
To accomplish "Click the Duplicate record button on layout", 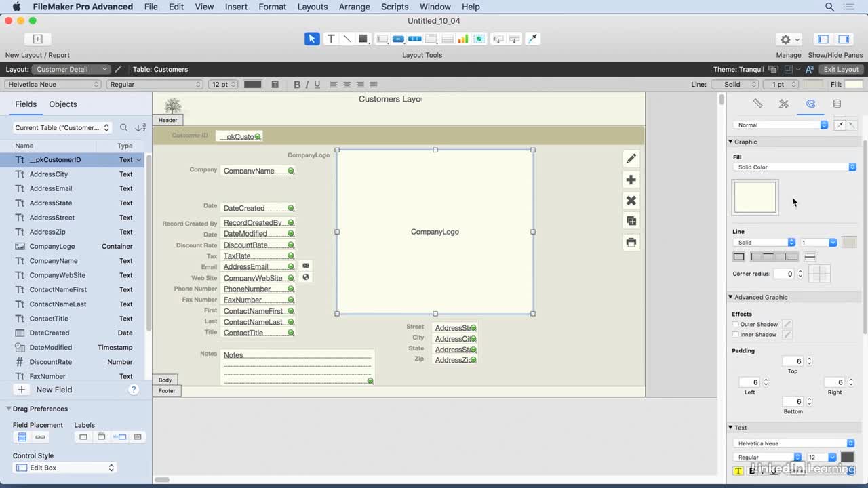I will point(631,221).
